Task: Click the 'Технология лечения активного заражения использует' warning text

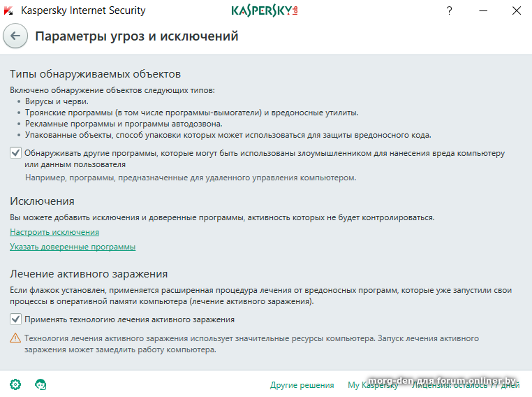Action: [251, 344]
